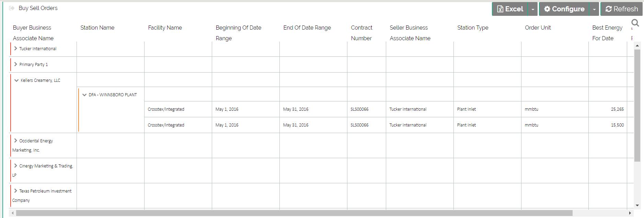Expand the Primary Party 1 row
644x218 pixels.
point(16,64)
